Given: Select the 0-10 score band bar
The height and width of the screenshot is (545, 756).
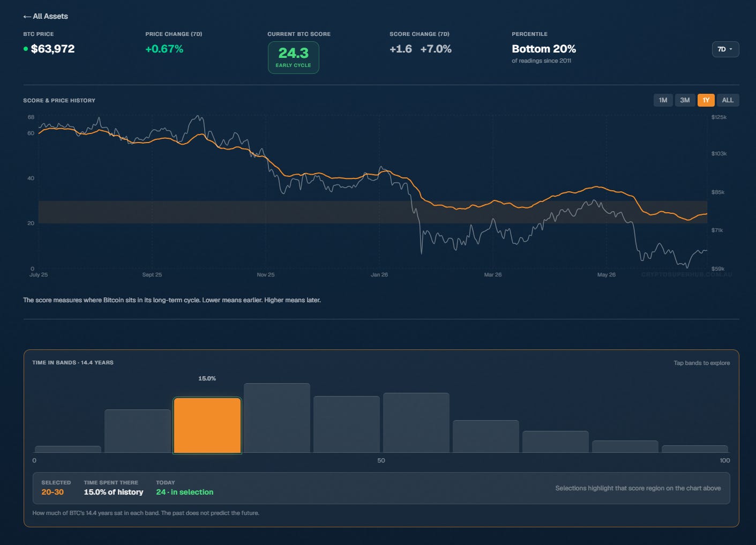Looking at the screenshot, I should tap(68, 449).
